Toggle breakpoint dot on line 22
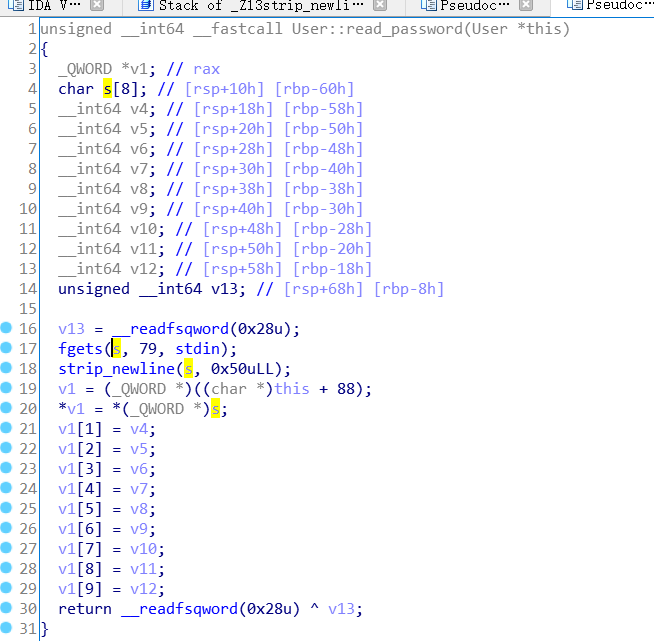The image size is (654, 641). tap(6, 448)
